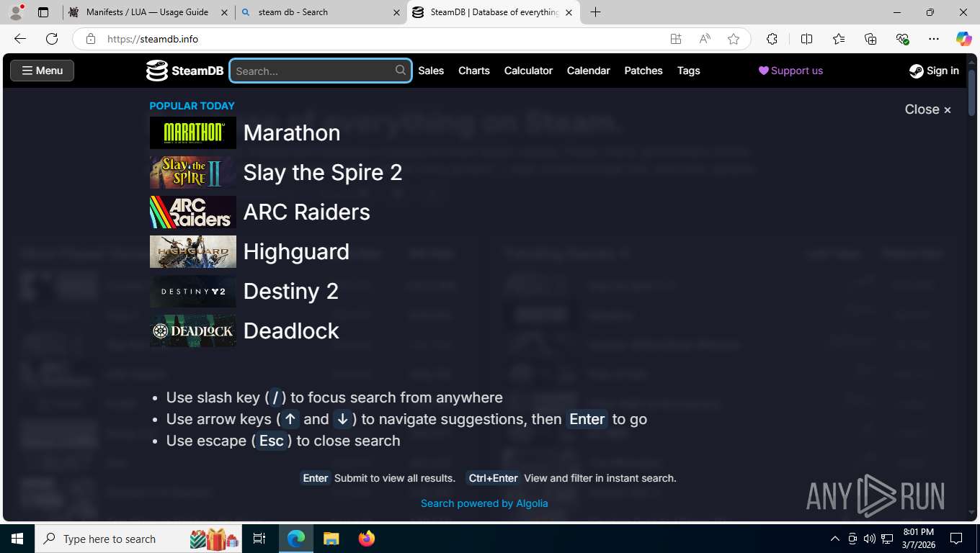
Task: Open a new browser tab
Action: pos(595,12)
